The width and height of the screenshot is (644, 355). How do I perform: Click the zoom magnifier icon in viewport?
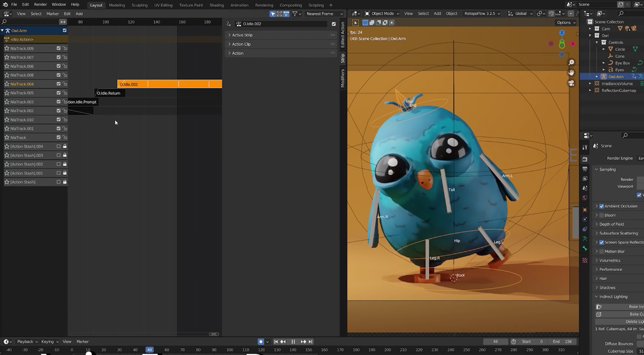tap(571, 63)
